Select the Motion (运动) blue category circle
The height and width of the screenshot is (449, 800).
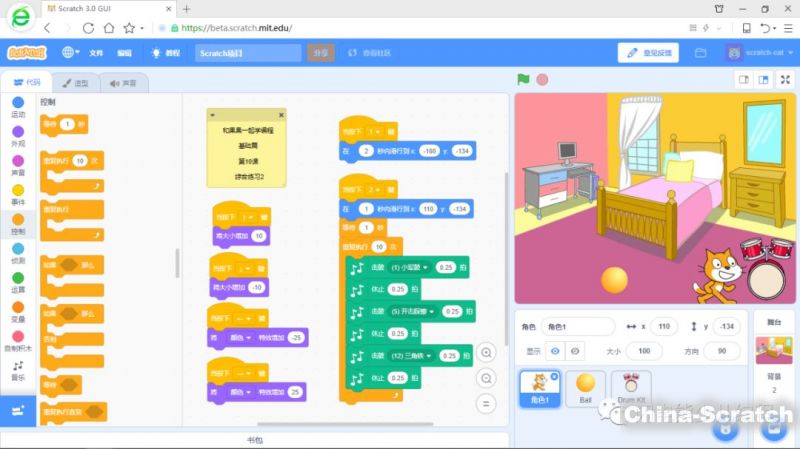coord(18,102)
